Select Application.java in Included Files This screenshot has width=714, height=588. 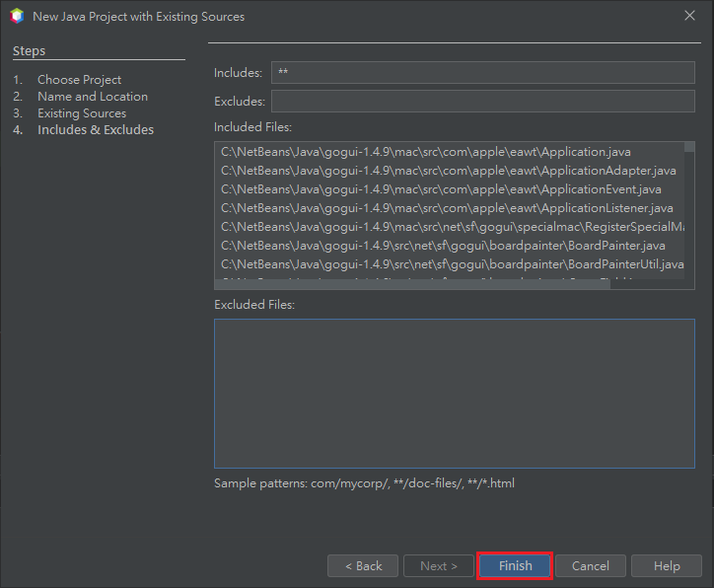450,152
